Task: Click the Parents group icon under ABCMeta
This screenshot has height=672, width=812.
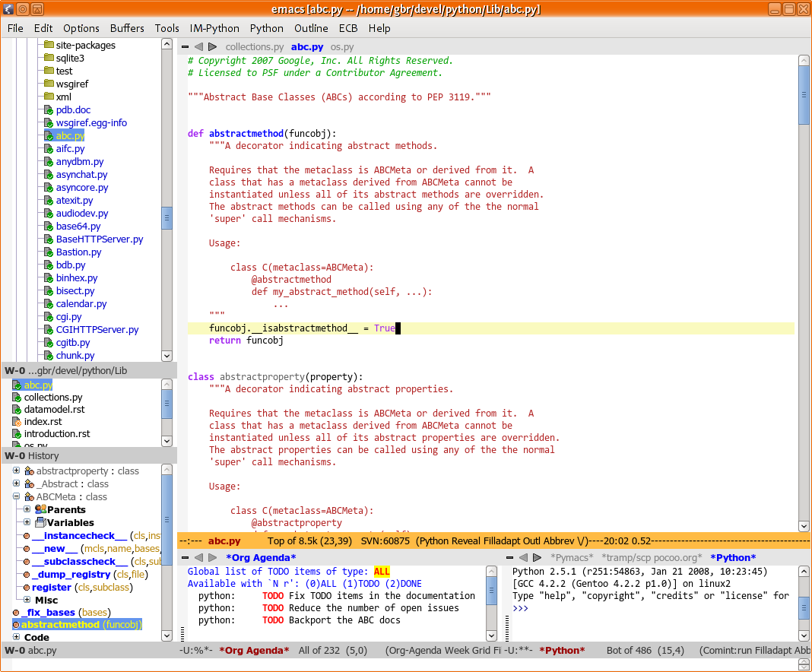Action: pos(40,509)
